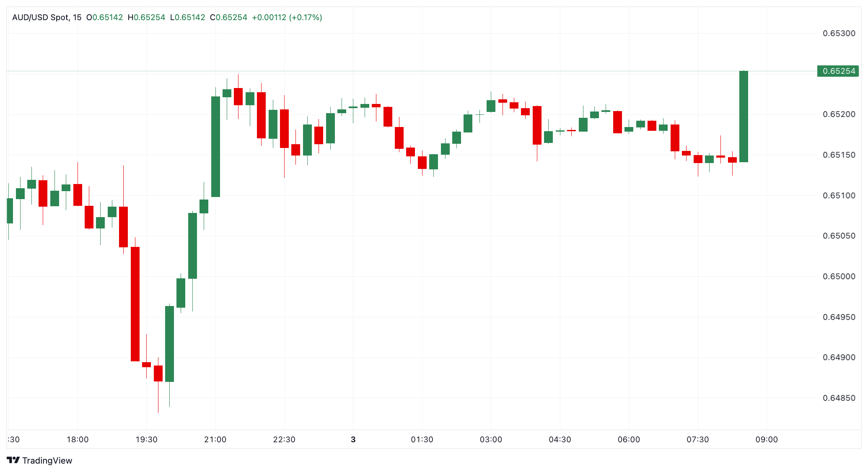Click the tall final green candle
The width and height of the screenshot is (868, 472).
(x=744, y=117)
